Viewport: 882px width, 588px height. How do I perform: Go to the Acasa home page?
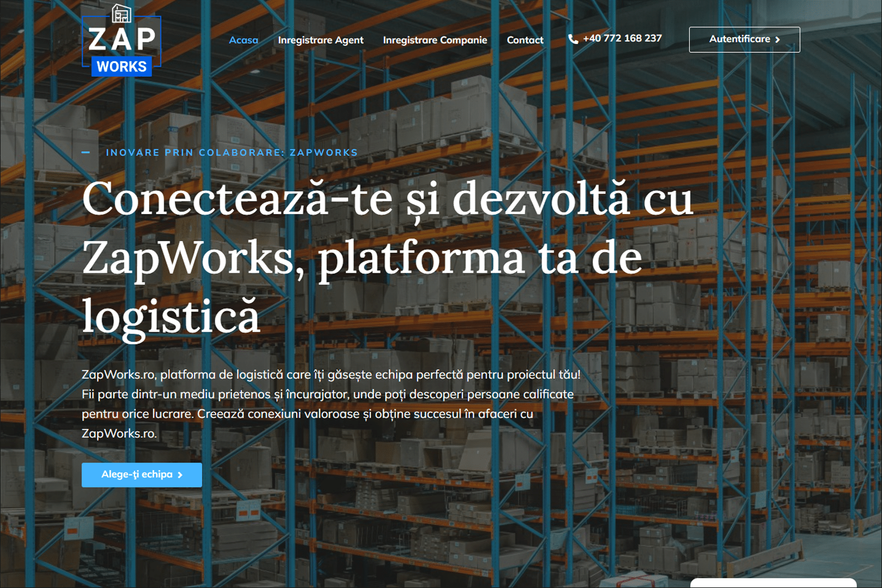click(243, 40)
